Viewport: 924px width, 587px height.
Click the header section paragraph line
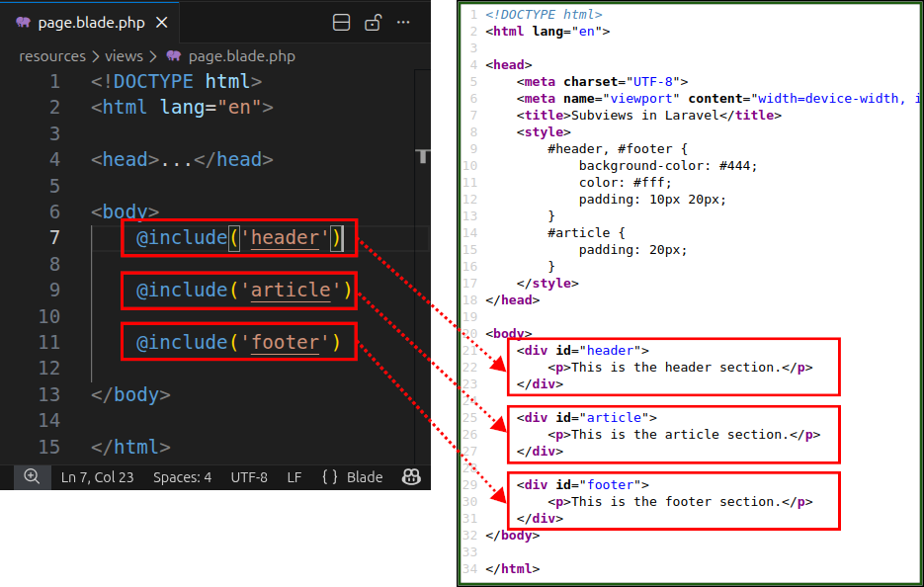point(680,368)
